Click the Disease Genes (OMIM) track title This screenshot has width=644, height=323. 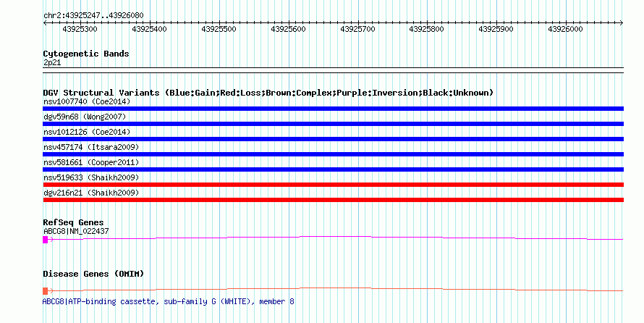[93, 274]
